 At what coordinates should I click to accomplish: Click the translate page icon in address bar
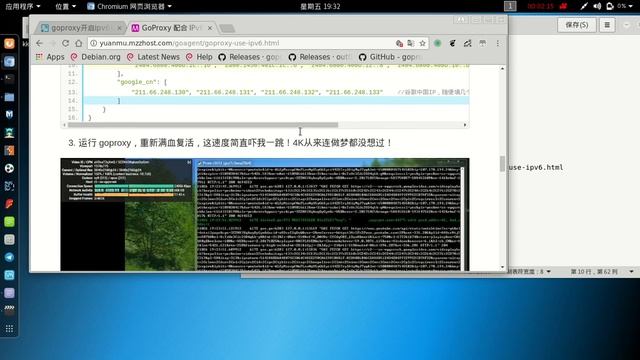tap(411, 43)
